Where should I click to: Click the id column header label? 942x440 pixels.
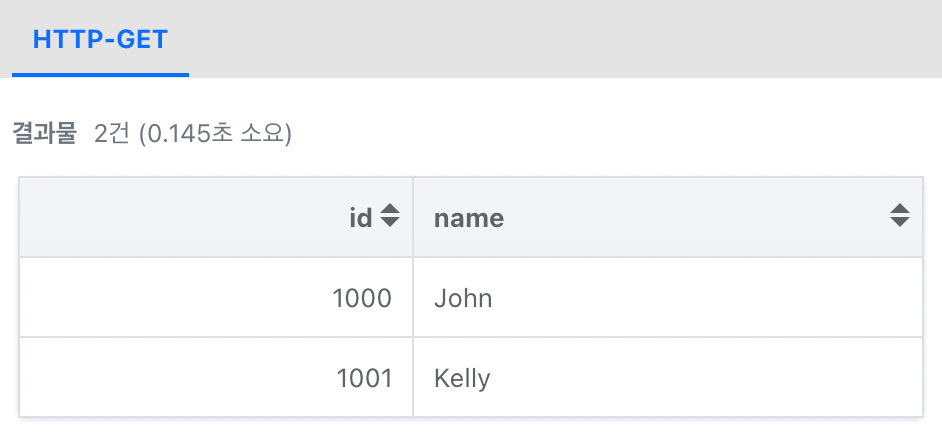[x=361, y=218]
